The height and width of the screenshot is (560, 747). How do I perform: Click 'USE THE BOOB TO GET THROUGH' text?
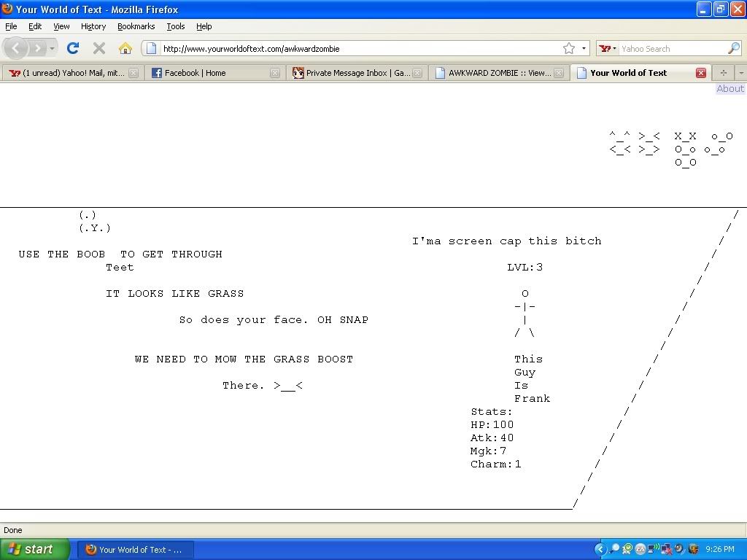click(x=120, y=254)
